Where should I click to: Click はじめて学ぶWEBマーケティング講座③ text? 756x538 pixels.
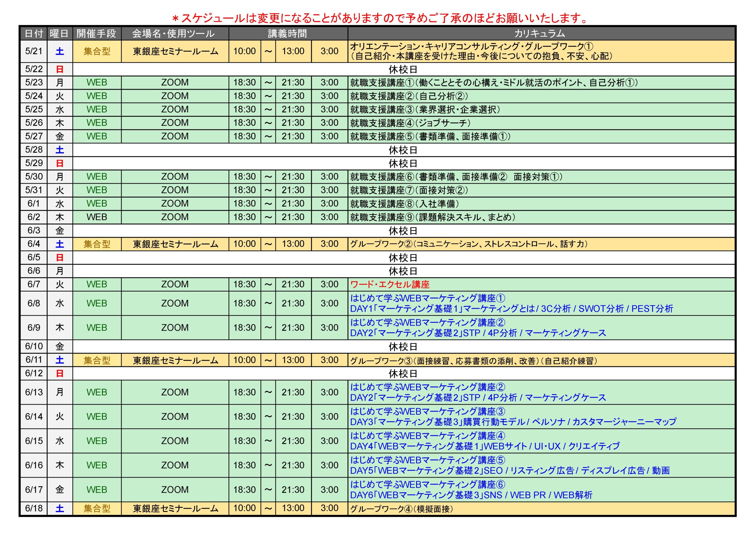428,412
